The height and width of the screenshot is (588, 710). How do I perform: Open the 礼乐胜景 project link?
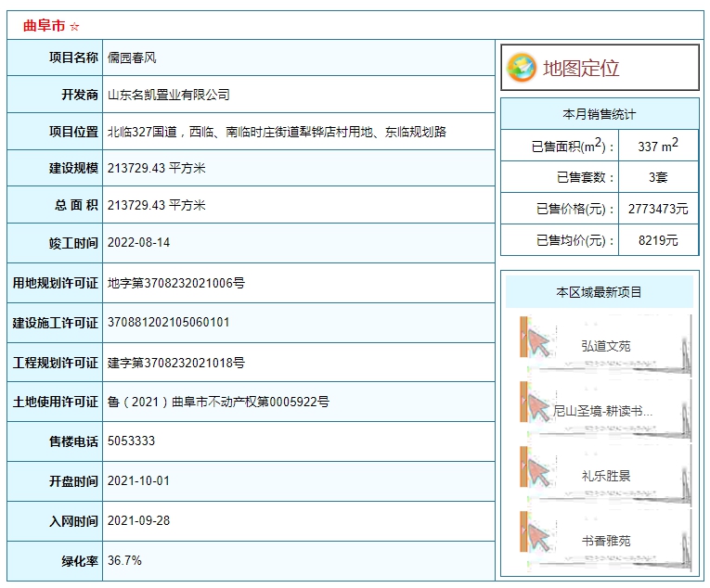606,476
